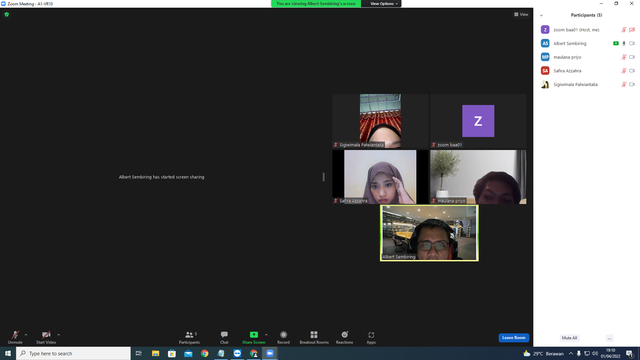Open audio options arrow beside Unmute

26,335
